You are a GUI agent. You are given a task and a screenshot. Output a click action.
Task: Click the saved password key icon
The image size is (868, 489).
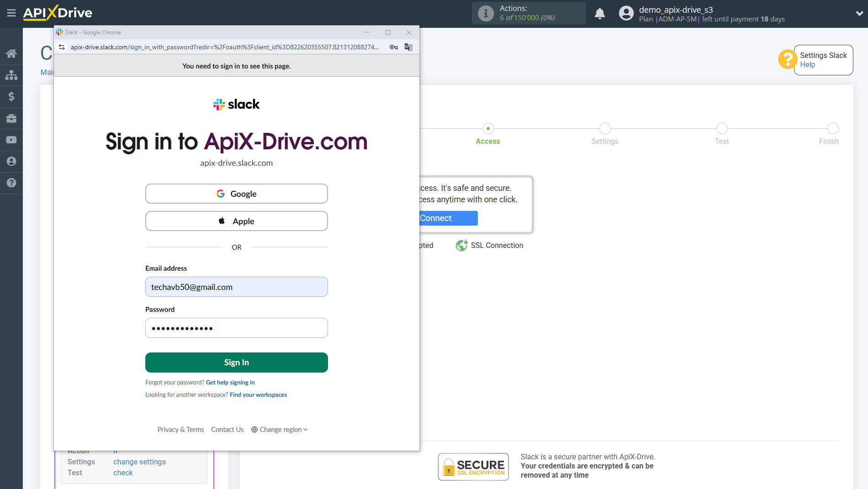(x=394, y=47)
